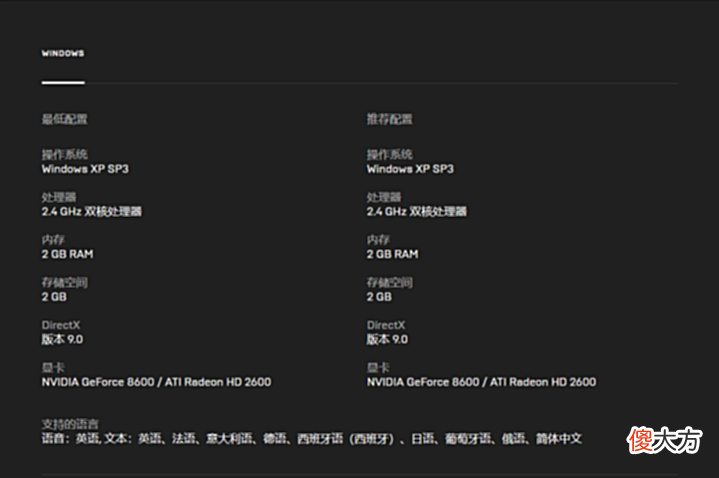Image resolution: width=719 pixels, height=478 pixels.
Task: Click the recommended 存储空间 value 2 GB
Action: tap(379, 297)
